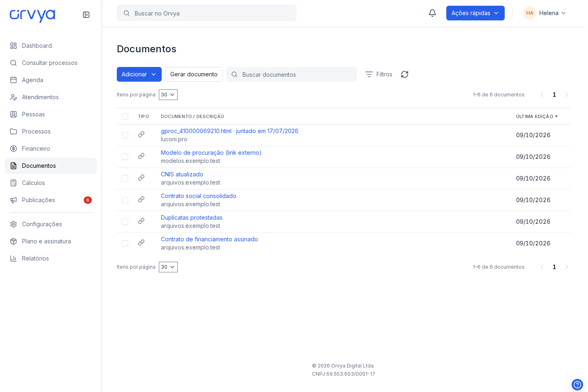The height and width of the screenshot is (392, 588).
Task: Navigate to Consultar processos
Action: [x=51, y=63]
